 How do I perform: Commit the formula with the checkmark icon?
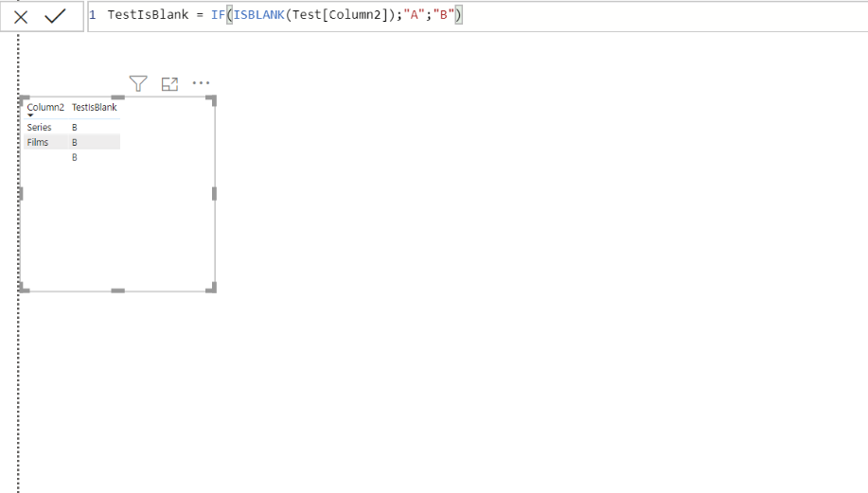coord(55,16)
